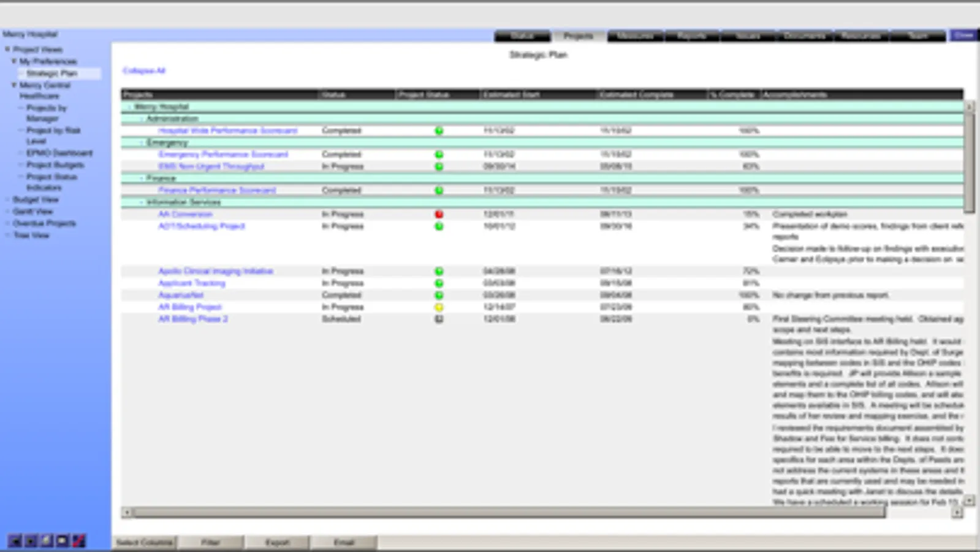
Task: Open the Measures tab
Action: click(635, 36)
